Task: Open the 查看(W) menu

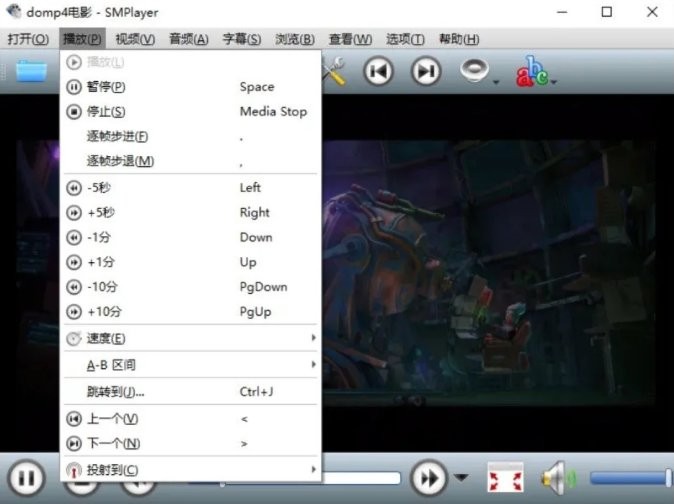Action: pyautogui.click(x=350, y=39)
